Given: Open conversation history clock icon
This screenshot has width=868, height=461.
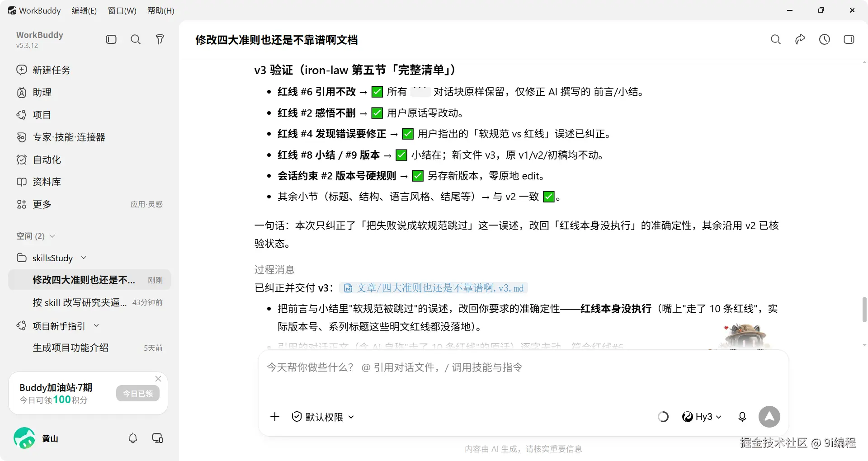Looking at the screenshot, I should (x=825, y=40).
